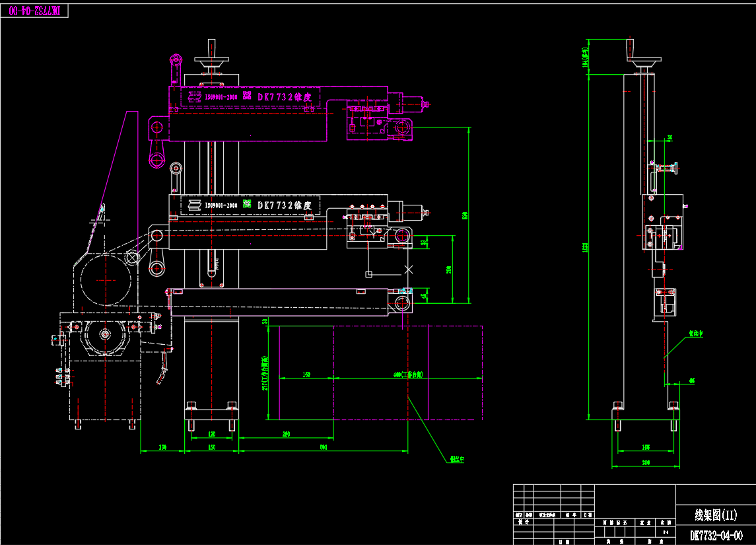Click the mirrored DK7732-04-00 label at top-left

pos(34,11)
